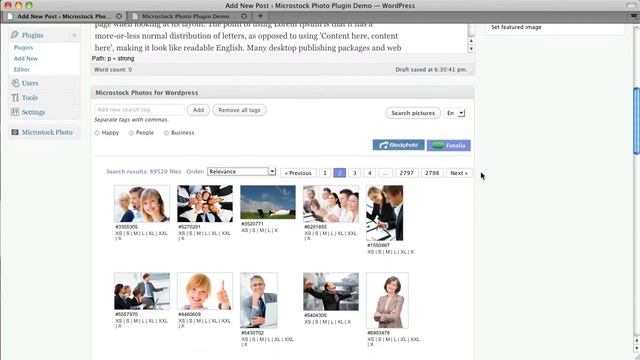Click the Microstock Photos for Wordpress header
This screenshot has width=640, height=360.
(x=282, y=93)
